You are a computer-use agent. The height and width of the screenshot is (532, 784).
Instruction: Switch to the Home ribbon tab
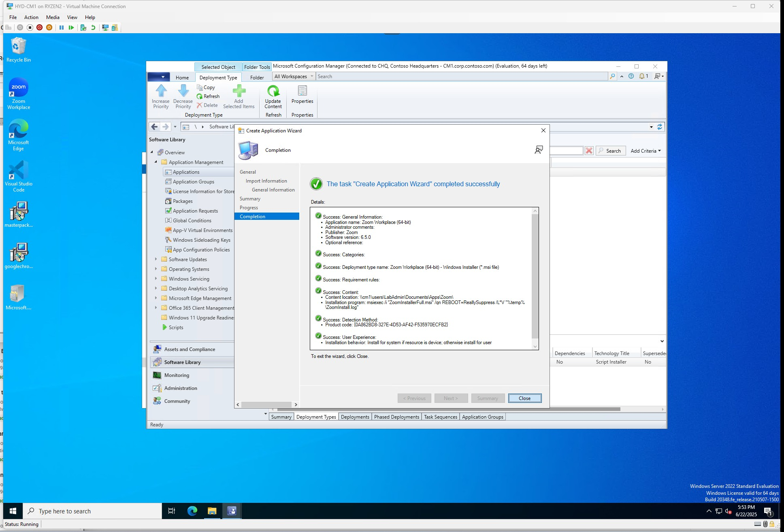[182, 77]
